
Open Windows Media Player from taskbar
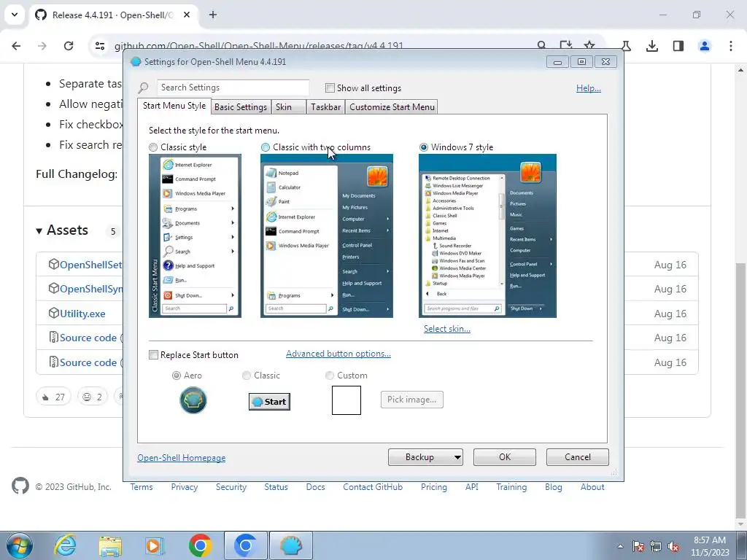point(155,545)
